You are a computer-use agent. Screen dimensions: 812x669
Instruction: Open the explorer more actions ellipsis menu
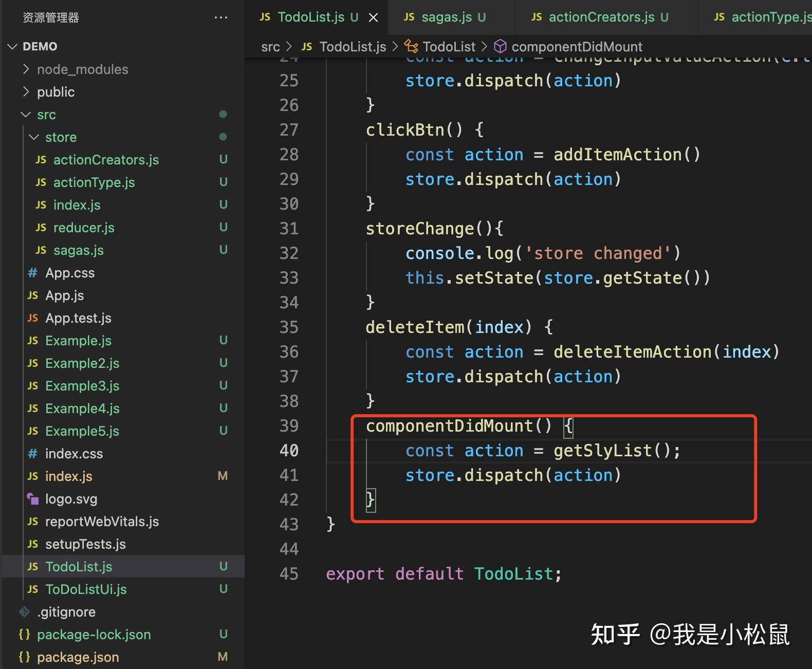click(x=221, y=17)
